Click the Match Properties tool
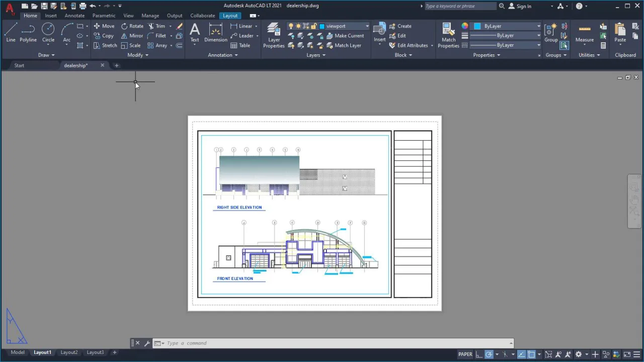The width and height of the screenshot is (644, 362). (x=448, y=35)
